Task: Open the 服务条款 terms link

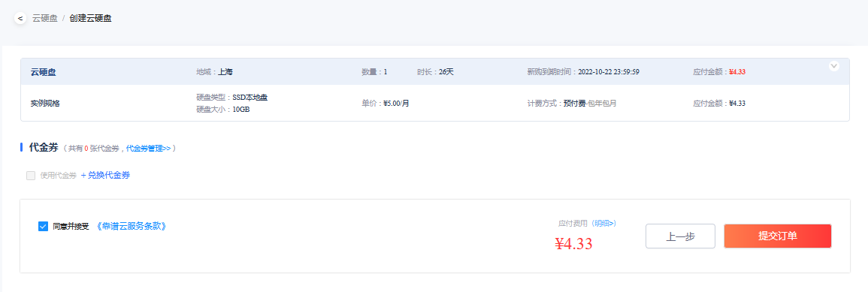Action: 131,226
